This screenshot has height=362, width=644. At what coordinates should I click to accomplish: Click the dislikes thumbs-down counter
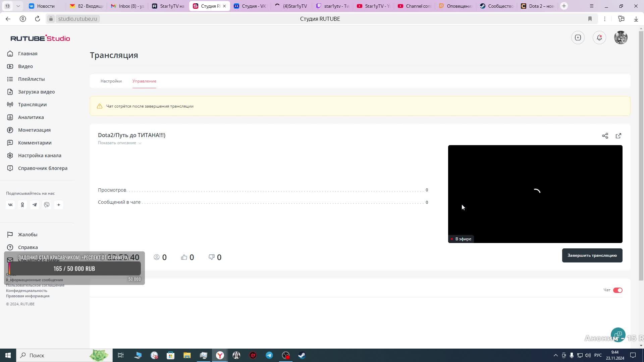(215, 257)
